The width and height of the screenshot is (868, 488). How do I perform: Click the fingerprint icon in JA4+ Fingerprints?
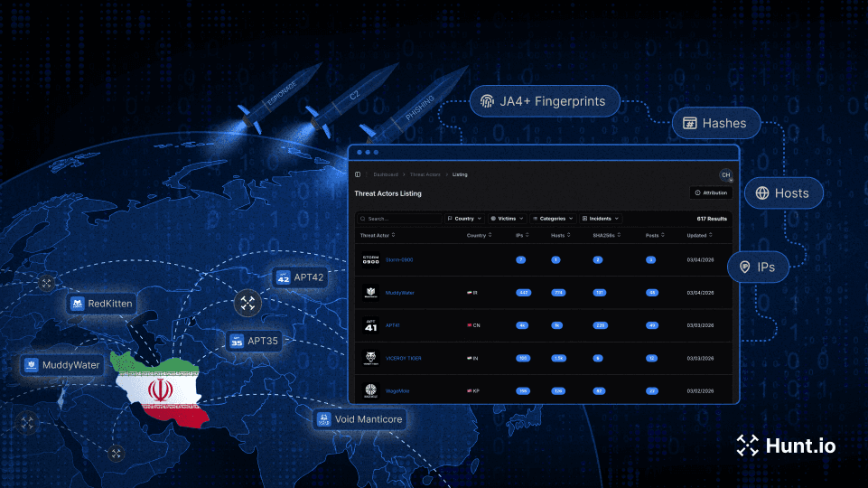487,101
